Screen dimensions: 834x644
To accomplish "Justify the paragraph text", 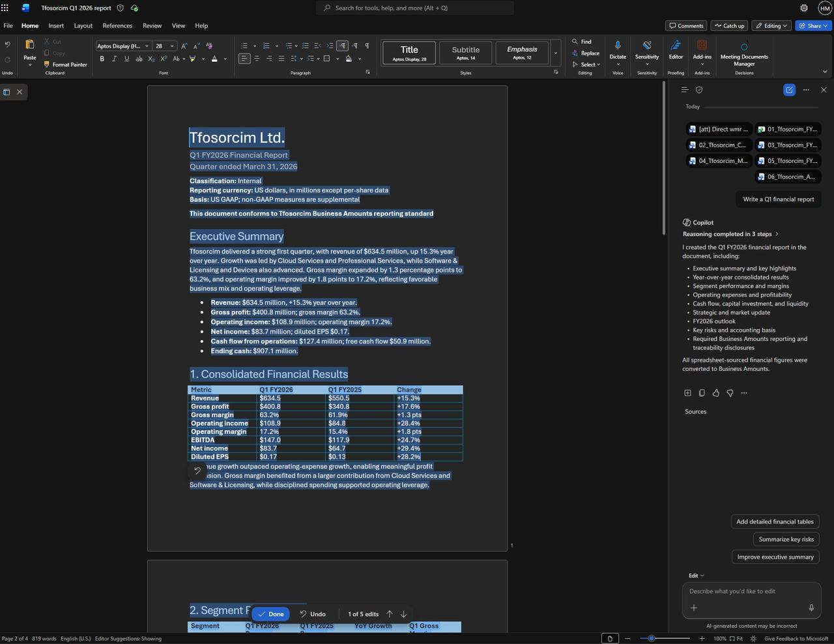I will point(281,59).
